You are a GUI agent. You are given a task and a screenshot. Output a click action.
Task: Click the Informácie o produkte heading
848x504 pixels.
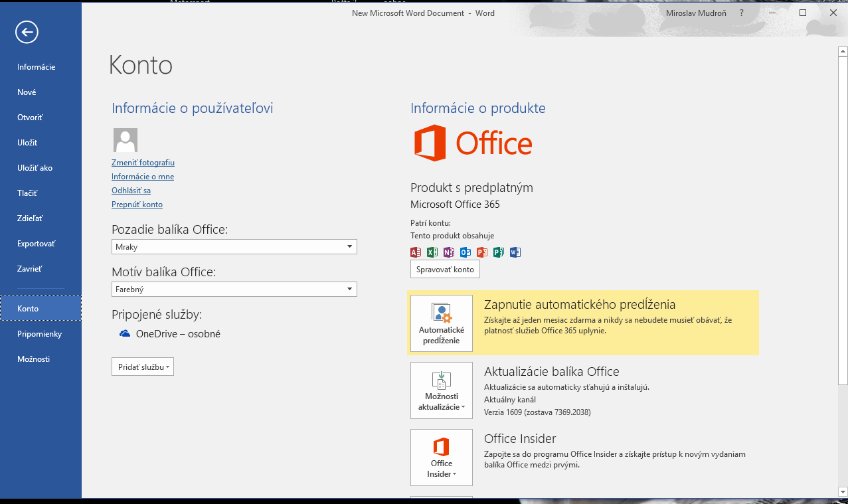(478, 108)
